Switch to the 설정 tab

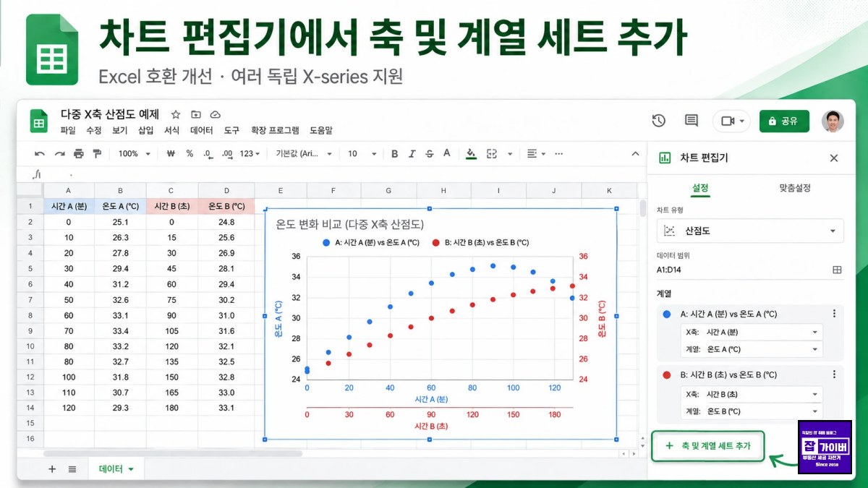pyautogui.click(x=700, y=187)
